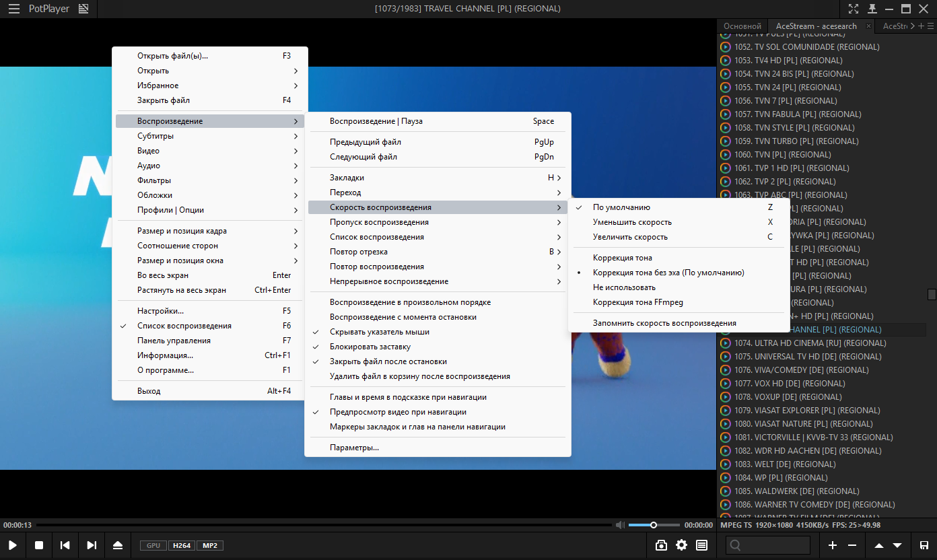The width and height of the screenshot is (937, 560).
Task: Skip to next track with skip-forward button
Action: tap(92, 545)
